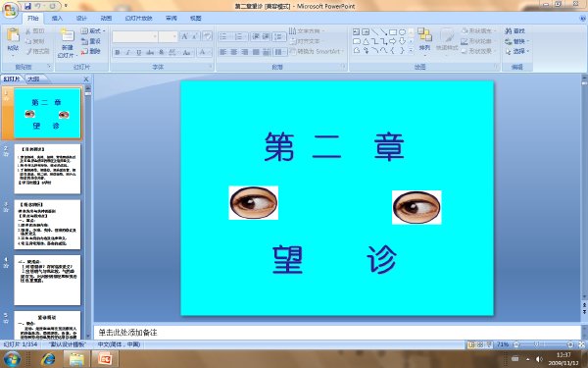588x368 pixels.
Task: Save the presentation from Quick Access Toolbar
Action: click(x=28, y=6)
